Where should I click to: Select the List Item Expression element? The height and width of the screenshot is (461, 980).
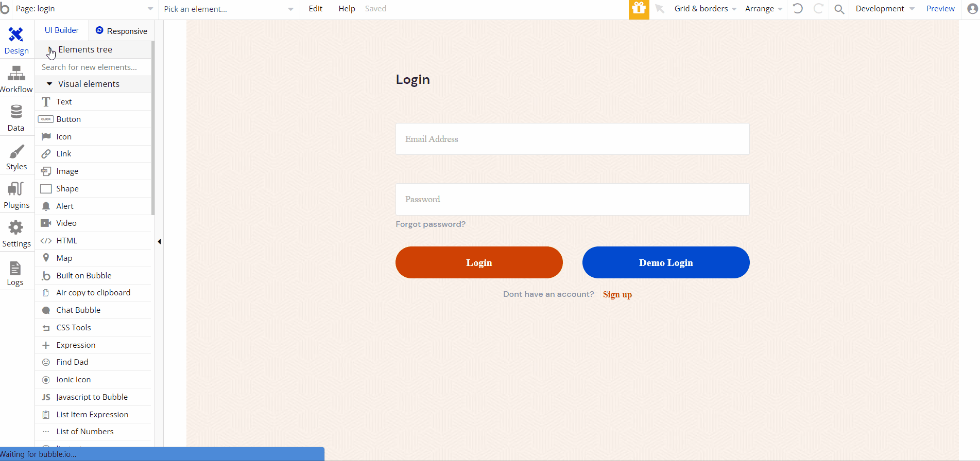[x=93, y=415]
